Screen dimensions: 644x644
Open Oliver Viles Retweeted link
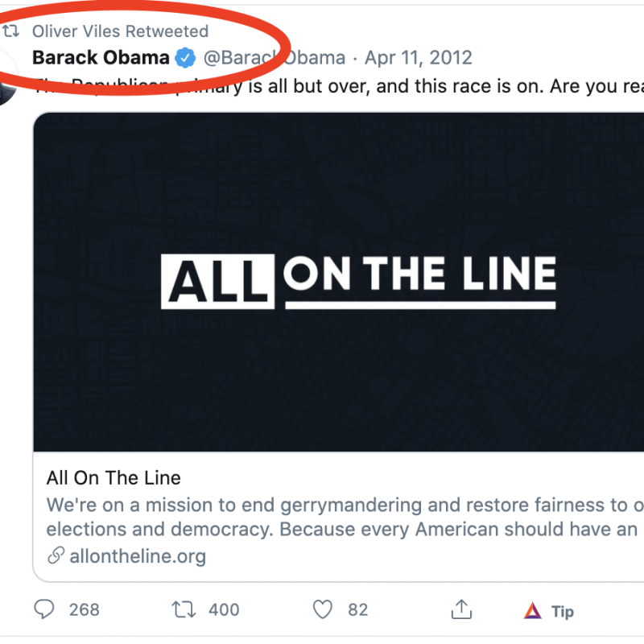point(120,31)
